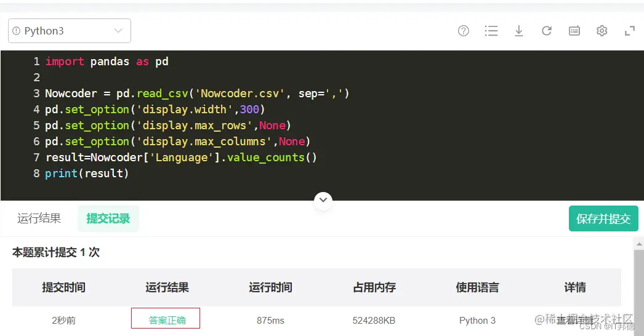Click the 运行结果 column header
Viewport: 644px width, 336px height.
coord(167,287)
